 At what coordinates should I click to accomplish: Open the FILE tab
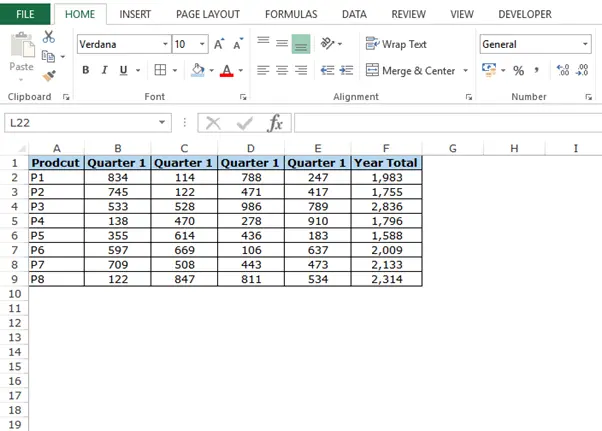[x=25, y=14]
